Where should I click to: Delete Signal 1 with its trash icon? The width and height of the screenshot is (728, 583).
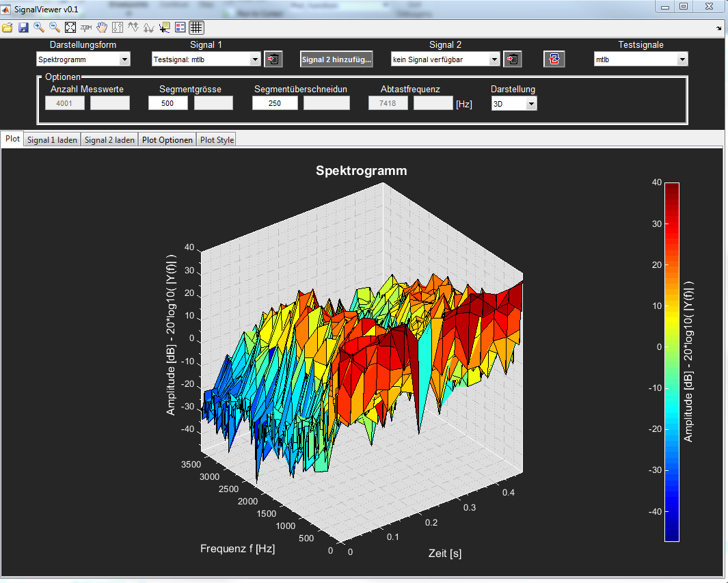273,59
